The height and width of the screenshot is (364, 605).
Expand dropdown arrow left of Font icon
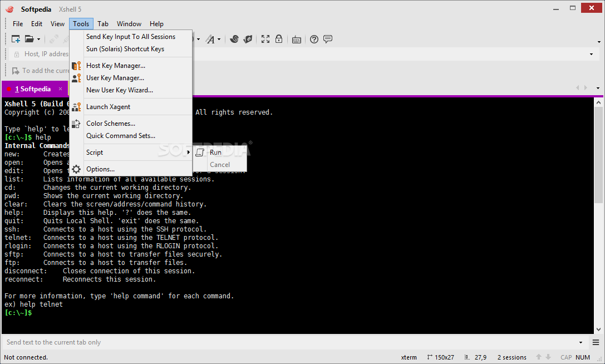tap(198, 40)
